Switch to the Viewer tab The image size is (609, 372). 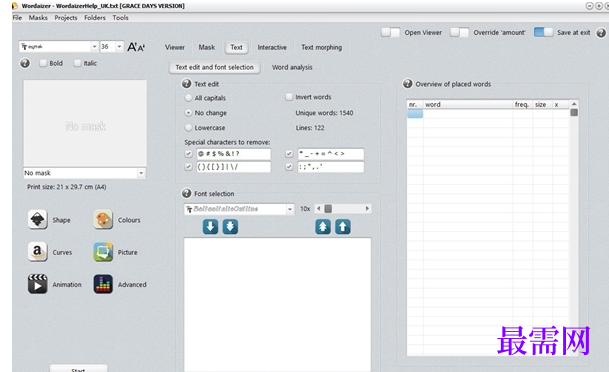click(175, 47)
